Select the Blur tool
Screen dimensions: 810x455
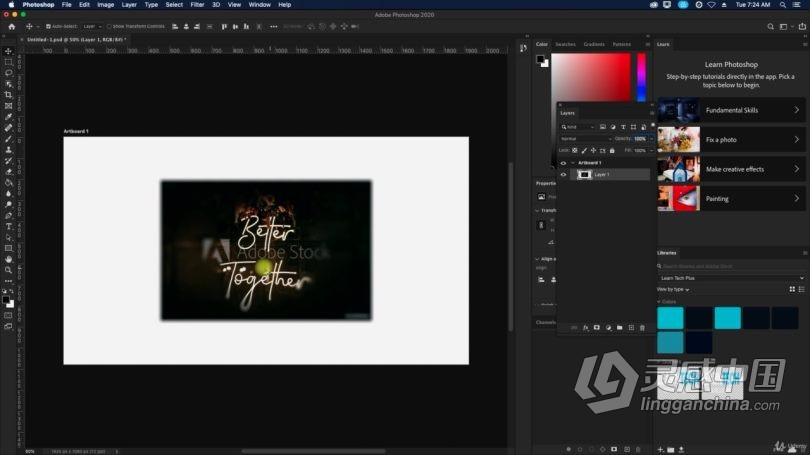[x=8, y=193]
